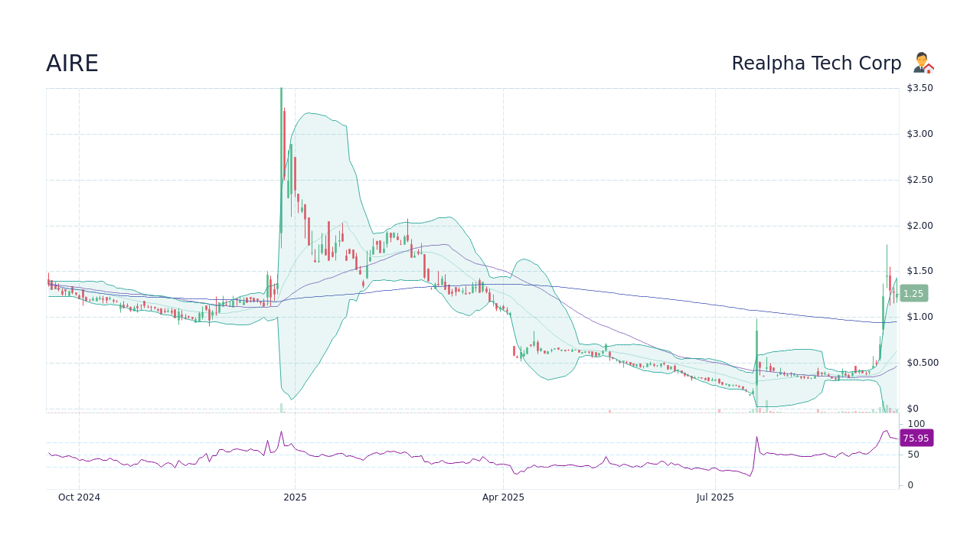Open the Realpha Tech Corp title

pos(816,63)
